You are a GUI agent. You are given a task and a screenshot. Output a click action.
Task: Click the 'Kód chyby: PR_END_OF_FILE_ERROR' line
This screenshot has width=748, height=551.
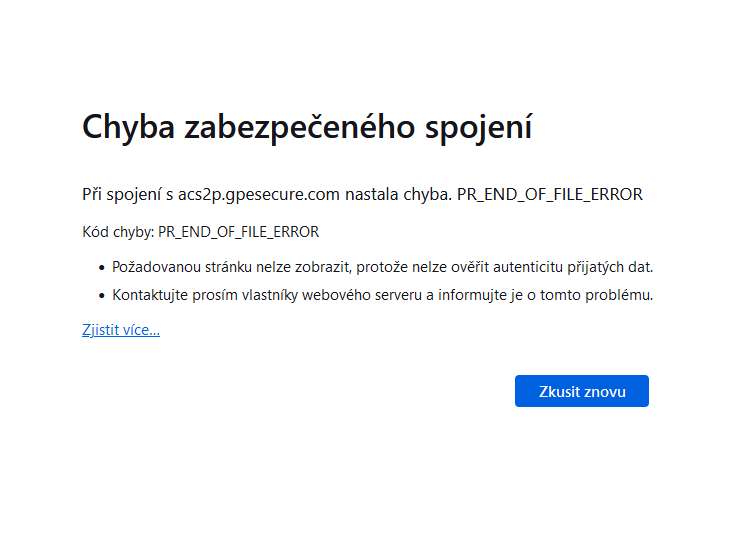[x=200, y=232]
